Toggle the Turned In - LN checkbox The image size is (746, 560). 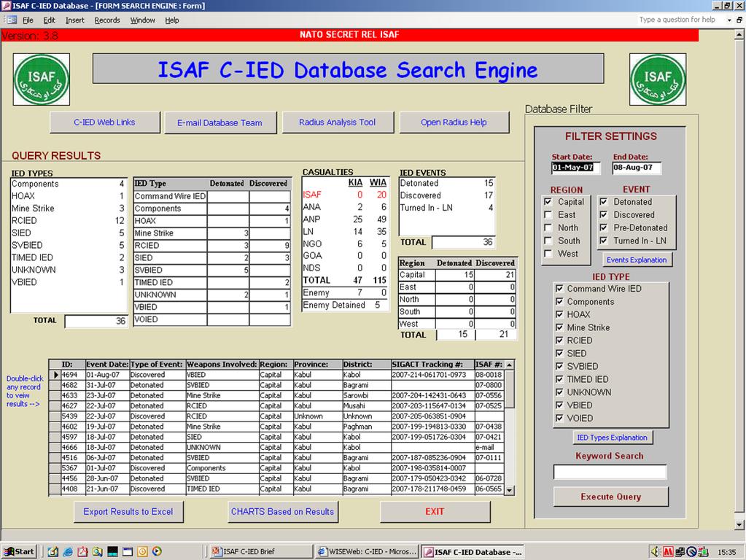(x=603, y=241)
